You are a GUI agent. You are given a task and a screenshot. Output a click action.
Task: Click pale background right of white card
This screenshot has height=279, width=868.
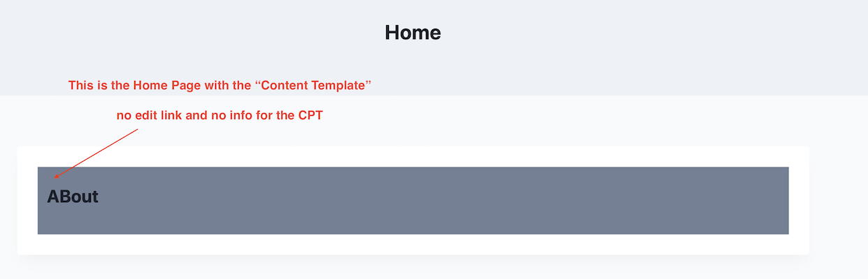(x=838, y=201)
